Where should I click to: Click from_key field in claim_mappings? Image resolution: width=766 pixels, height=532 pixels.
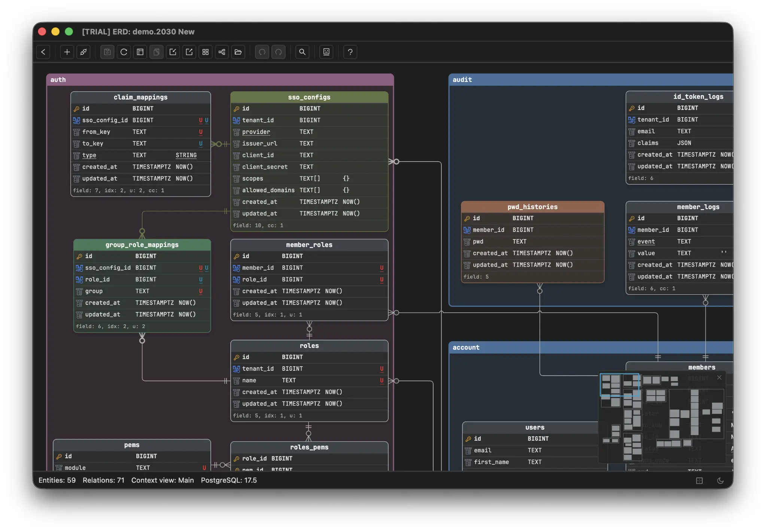(x=141, y=132)
